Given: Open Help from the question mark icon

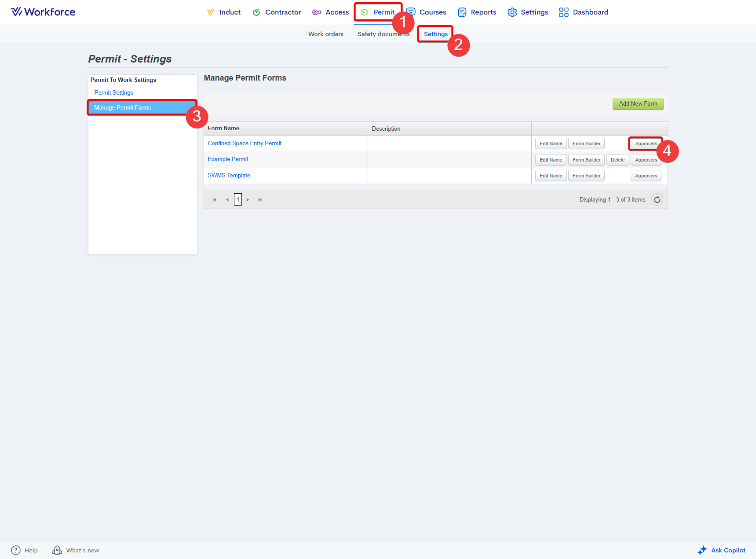Looking at the screenshot, I should (x=16, y=550).
